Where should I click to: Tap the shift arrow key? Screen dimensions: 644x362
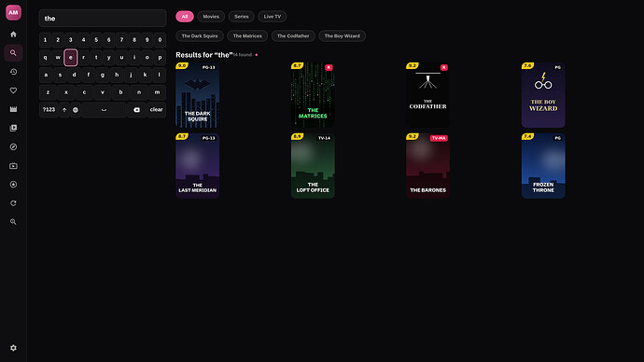coord(64,110)
